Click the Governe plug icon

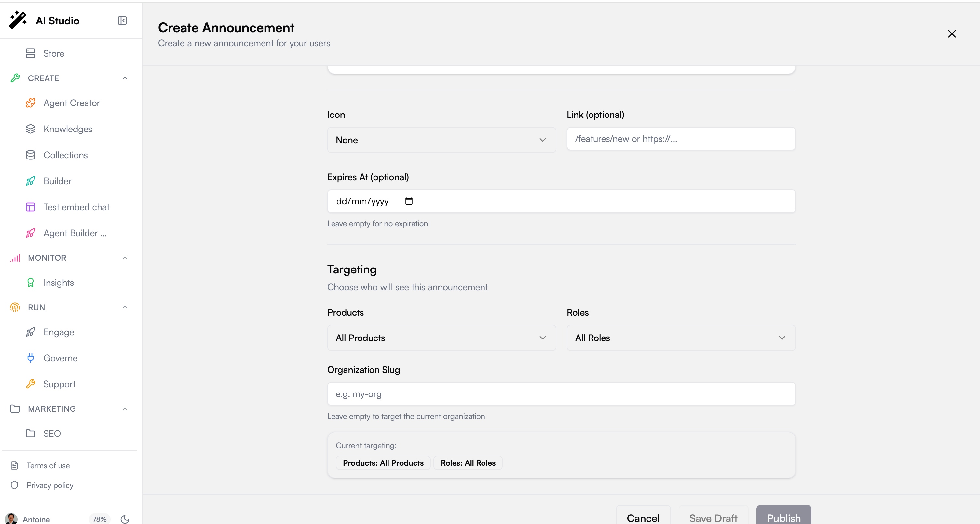(x=31, y=358)
